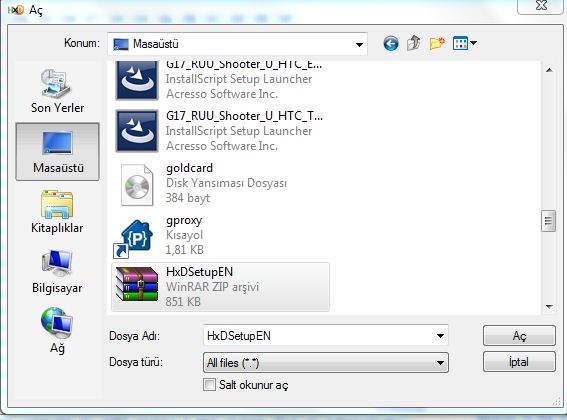567x420 pixels.
Task: Select the goldcard disk image file
Action: [x=221, y=183]
